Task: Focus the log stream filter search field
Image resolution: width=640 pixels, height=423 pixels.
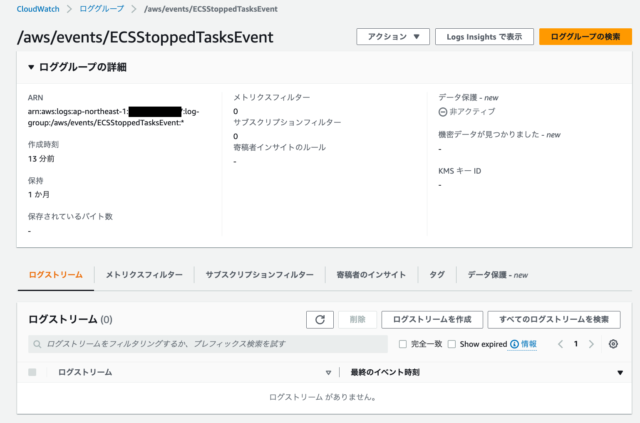Action: (208, 344)
